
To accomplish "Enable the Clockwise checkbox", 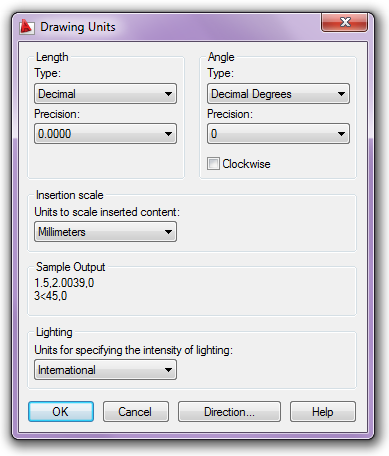I will coord(213,164).
